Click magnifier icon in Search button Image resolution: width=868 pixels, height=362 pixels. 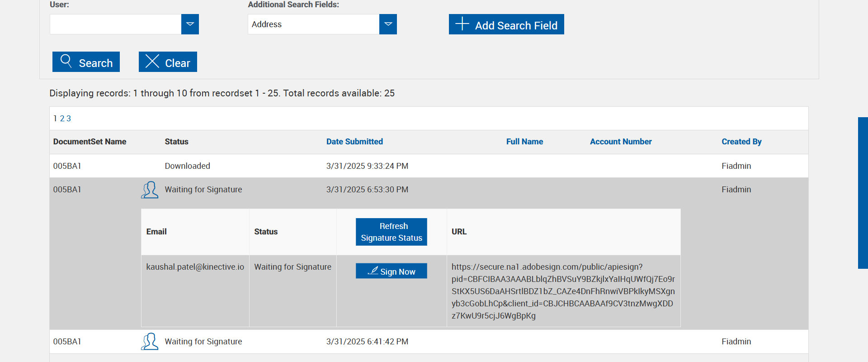tap(66, 61)
